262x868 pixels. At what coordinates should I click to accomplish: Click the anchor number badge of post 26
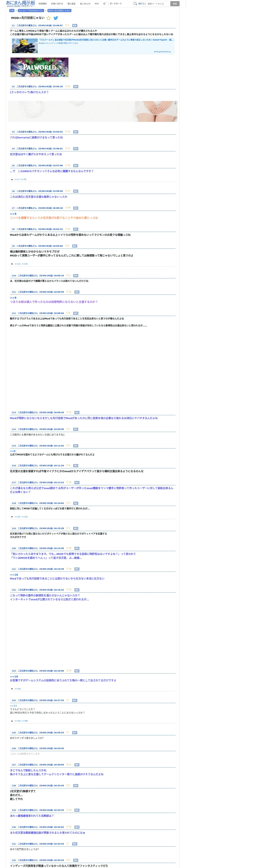(13, 748)
